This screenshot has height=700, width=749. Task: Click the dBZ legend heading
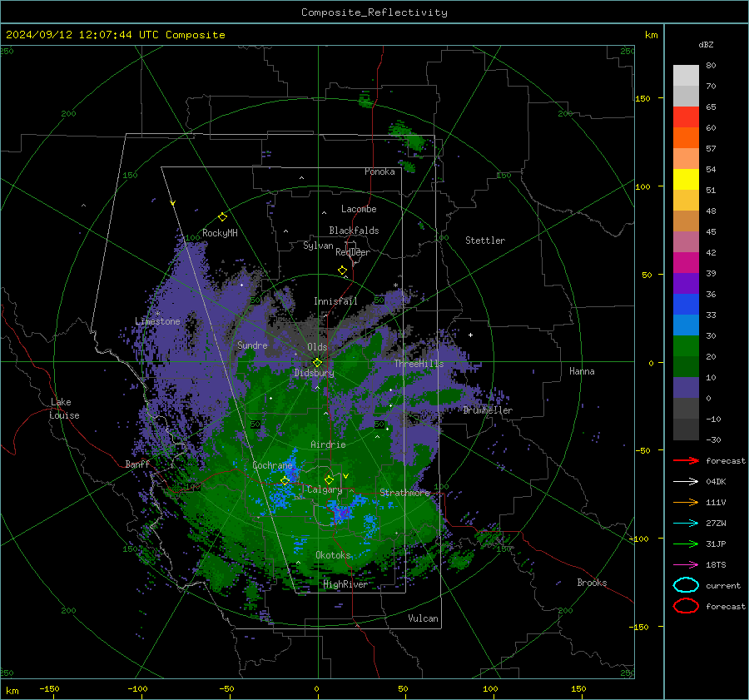coord(706,44)
